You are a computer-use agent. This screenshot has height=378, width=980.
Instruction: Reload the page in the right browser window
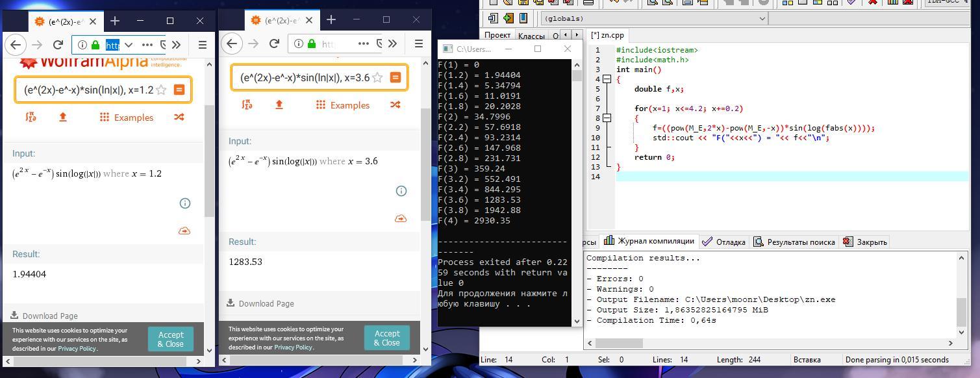pyautogui.click(x=274, y=44)
